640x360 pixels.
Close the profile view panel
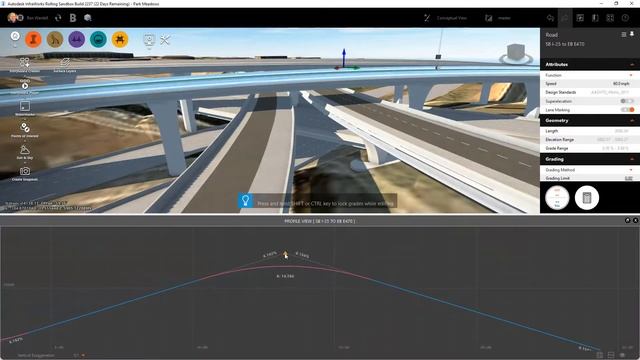click(x=635, y=220)
